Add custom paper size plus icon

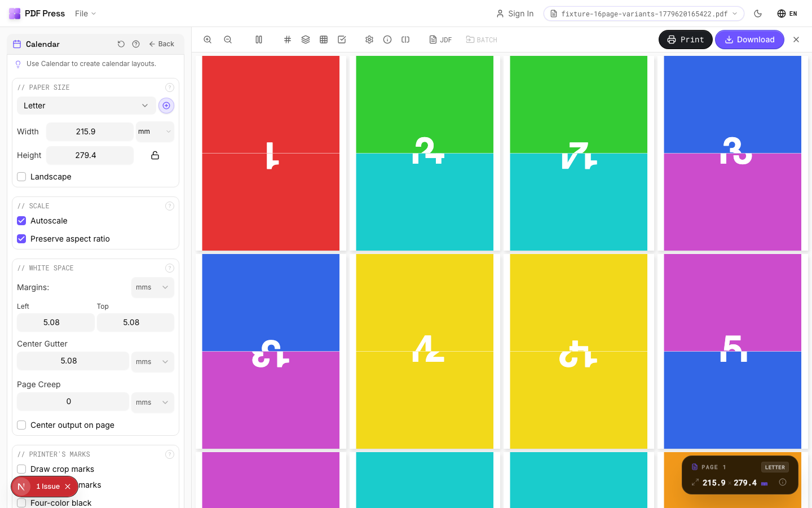coord(166,106)
